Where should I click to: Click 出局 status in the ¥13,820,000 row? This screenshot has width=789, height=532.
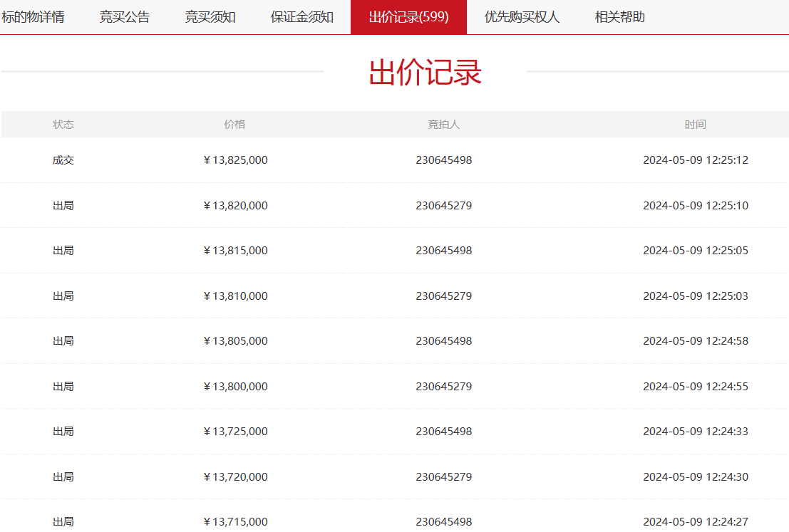pyautogui.click(x=63, y=205)
